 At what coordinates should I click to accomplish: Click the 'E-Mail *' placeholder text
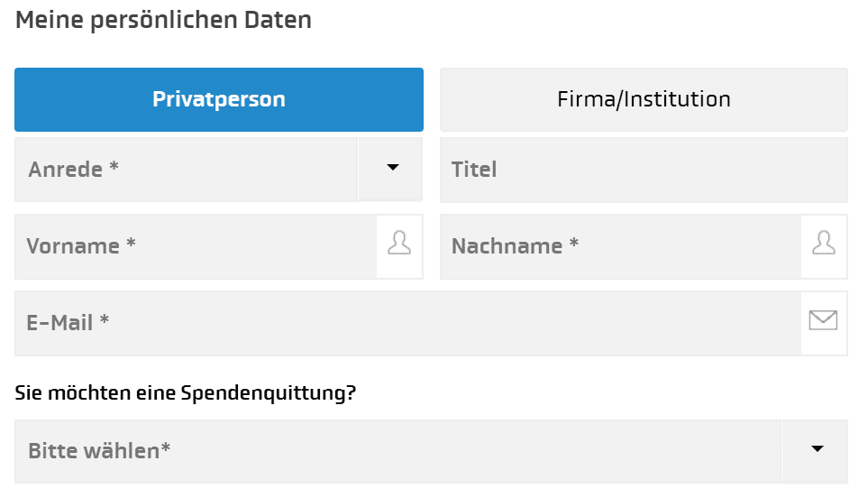[x=69, y=322]
